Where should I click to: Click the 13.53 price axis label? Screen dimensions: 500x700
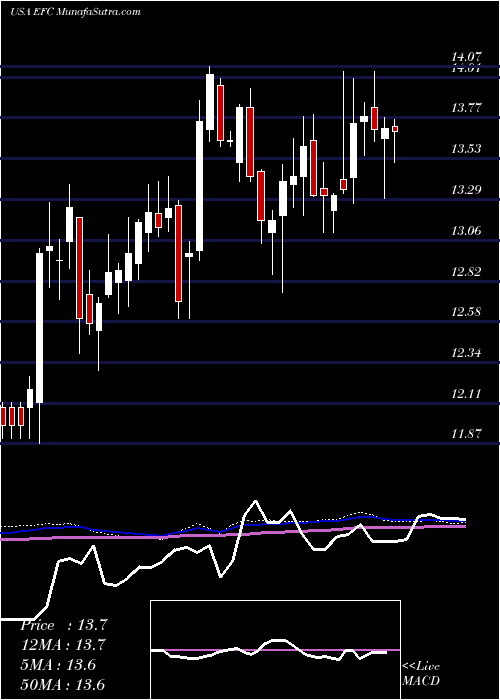(x=467, y=149)
